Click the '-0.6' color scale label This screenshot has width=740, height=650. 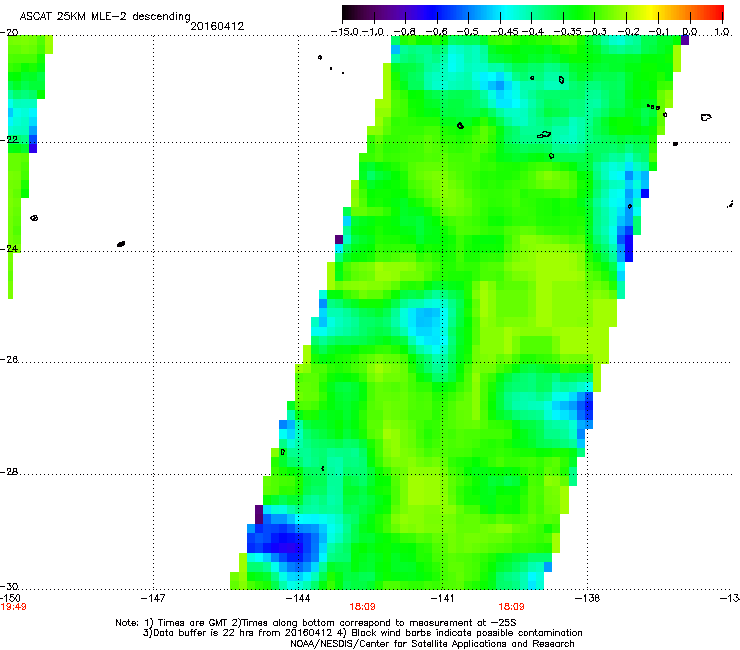(437, 32)
